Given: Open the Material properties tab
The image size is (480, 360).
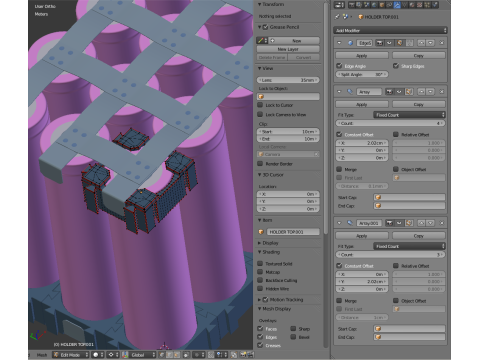Looking at the screenshot, I should 412,5.
